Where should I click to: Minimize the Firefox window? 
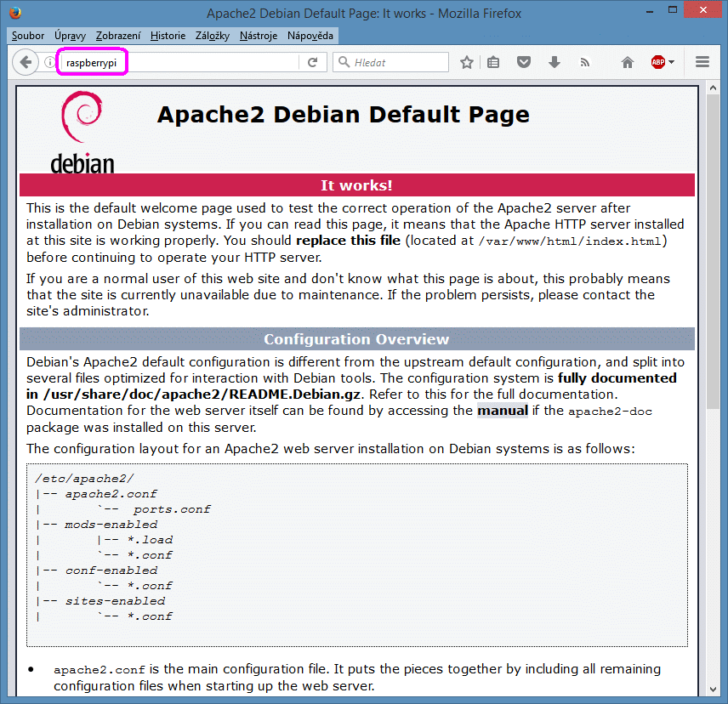click(x=650, y=11)
